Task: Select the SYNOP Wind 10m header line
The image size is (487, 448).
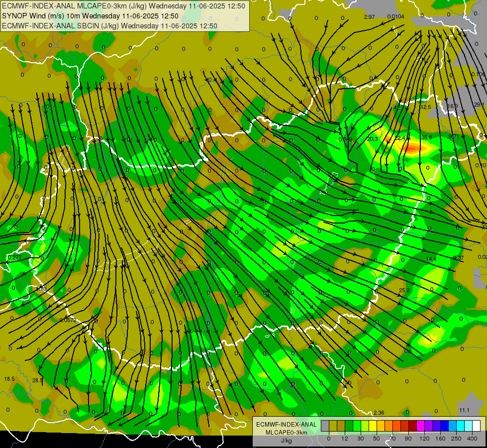Action: coord(90,16)
